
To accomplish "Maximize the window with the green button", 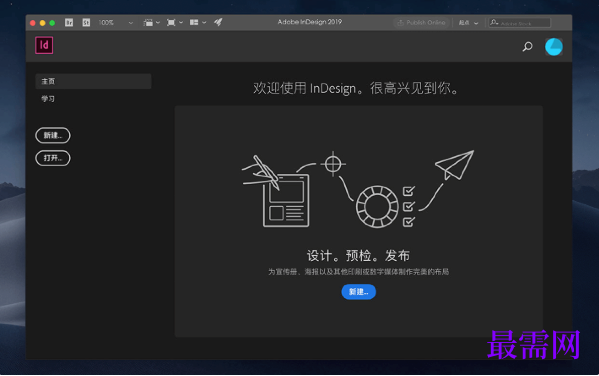I will pos(52,23).
